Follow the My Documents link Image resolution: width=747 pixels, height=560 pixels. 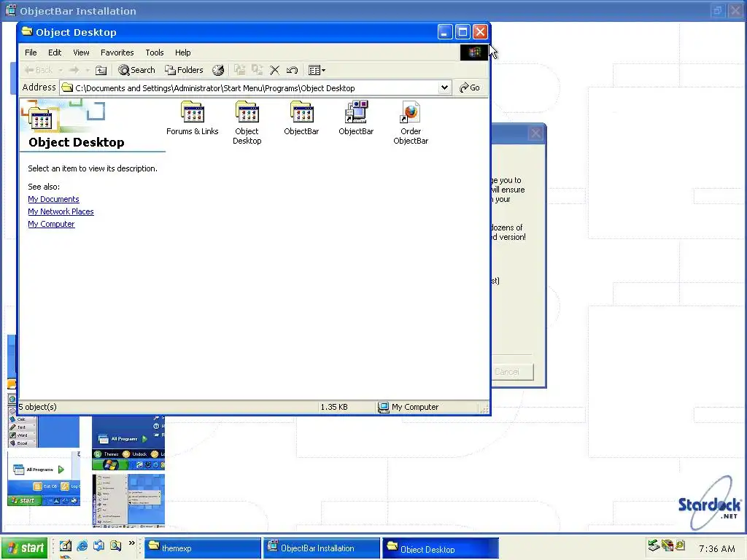pyautogui.click(x=53, y=199)
